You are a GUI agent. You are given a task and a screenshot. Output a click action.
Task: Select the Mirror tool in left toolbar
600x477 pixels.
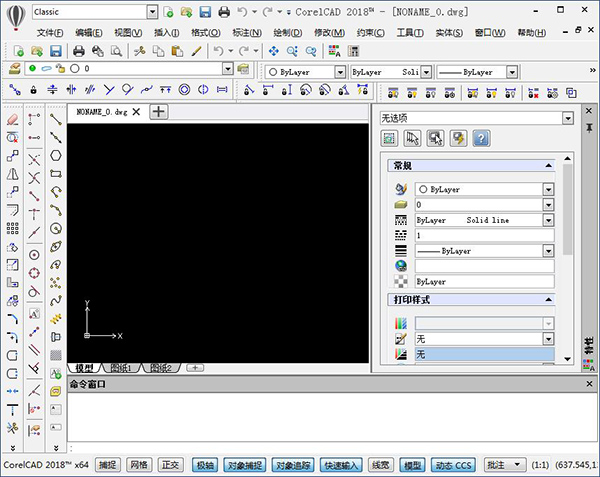12,174
